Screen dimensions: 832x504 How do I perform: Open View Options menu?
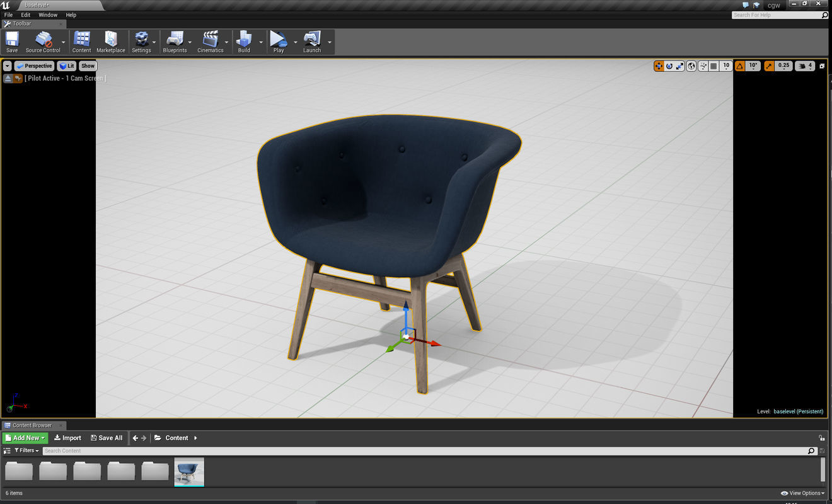point(803,493)
